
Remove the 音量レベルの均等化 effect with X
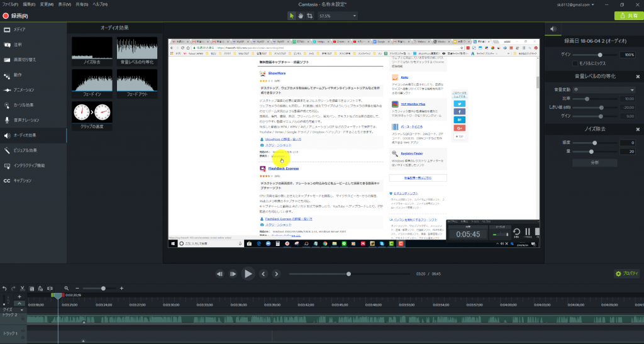coord(638,77)
